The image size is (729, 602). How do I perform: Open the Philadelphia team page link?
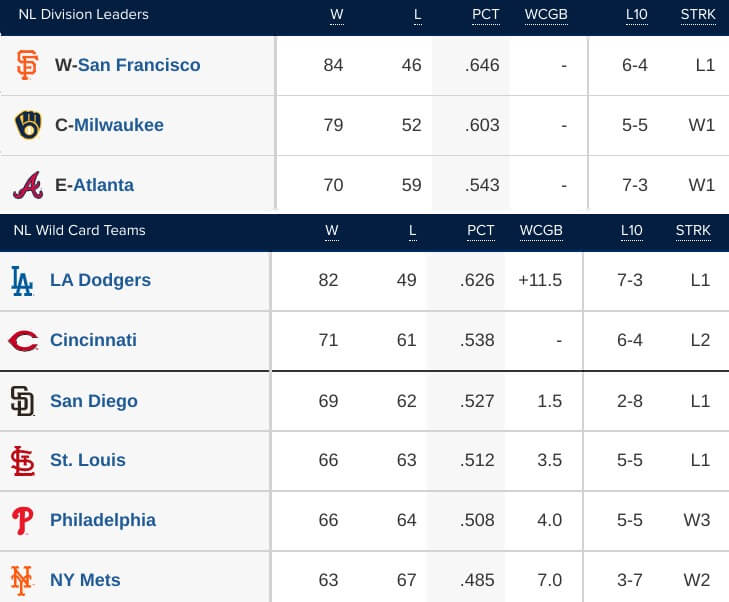coord(103,520)
